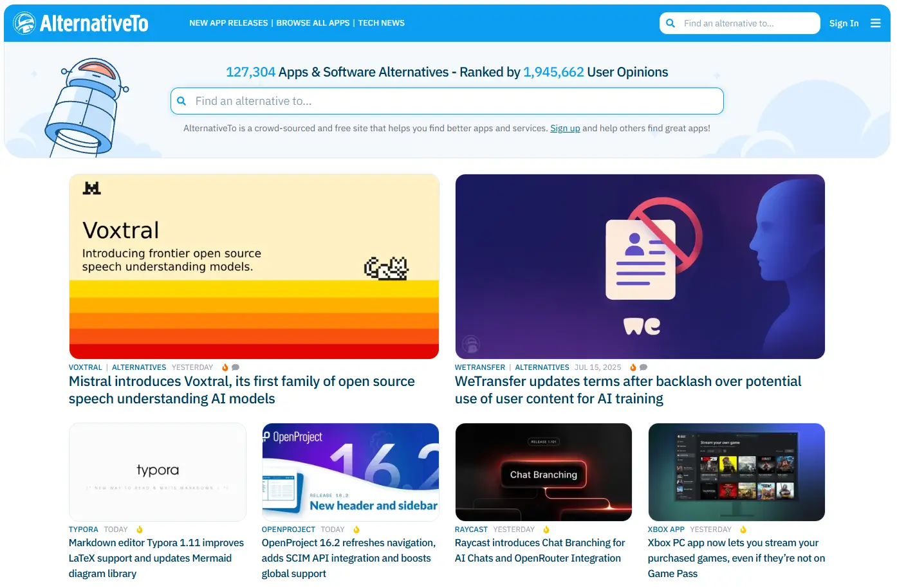Open the hamburger menu icon

(x=875, y=23)
